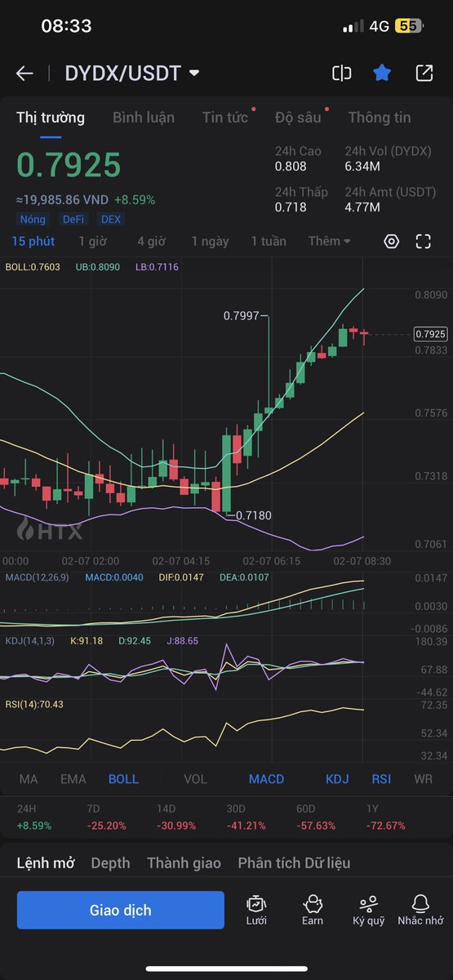Tap the DEX tag
Viewport: 453px width, 980px height.
click(110, 219)
